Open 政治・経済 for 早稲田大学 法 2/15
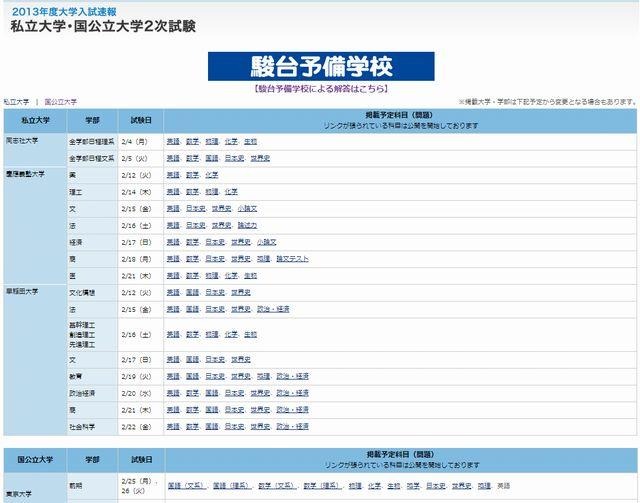This screenshot has width=640, height=503. click(273, 309)
